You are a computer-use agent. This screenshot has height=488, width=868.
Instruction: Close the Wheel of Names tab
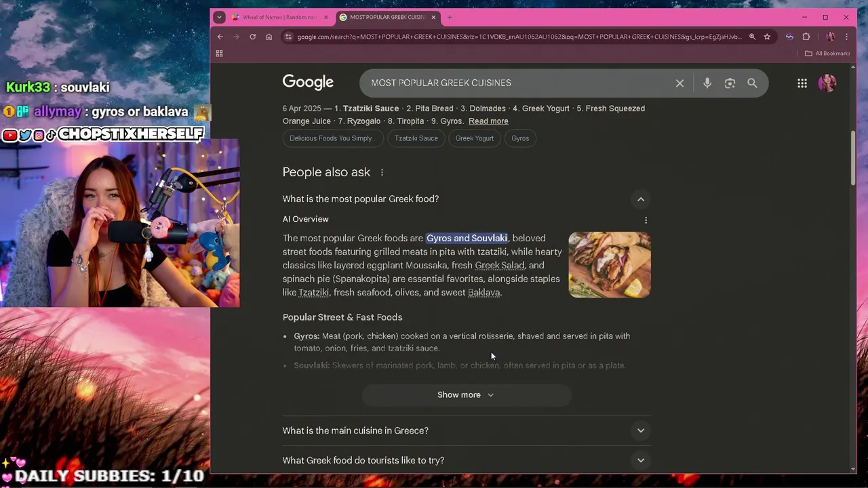[x=325, y=17]
